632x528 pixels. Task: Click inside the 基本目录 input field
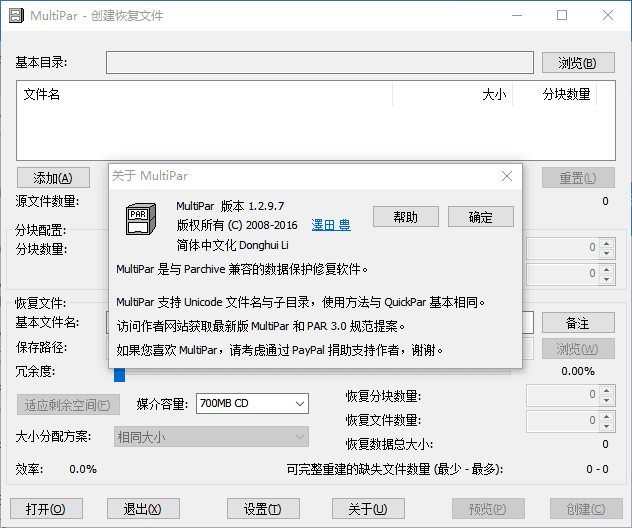click(x=320, y=62)
